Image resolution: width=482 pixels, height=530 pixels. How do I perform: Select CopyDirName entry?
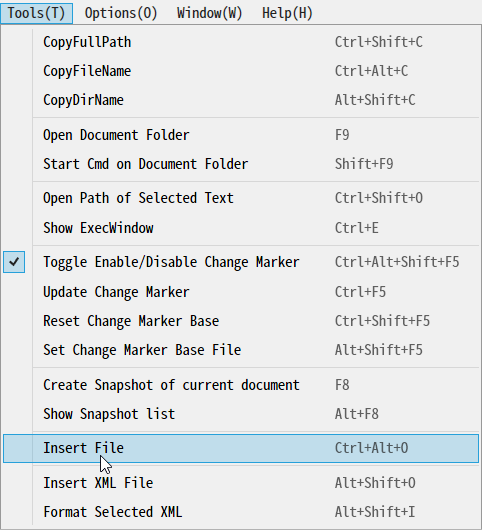(x=241, y=100)
